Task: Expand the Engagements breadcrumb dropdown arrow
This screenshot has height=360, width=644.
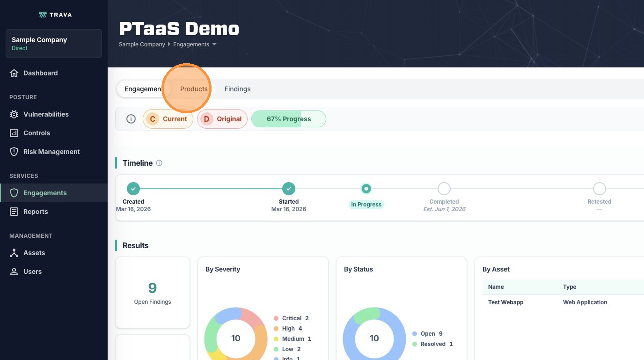Action: tap(214, 44)
